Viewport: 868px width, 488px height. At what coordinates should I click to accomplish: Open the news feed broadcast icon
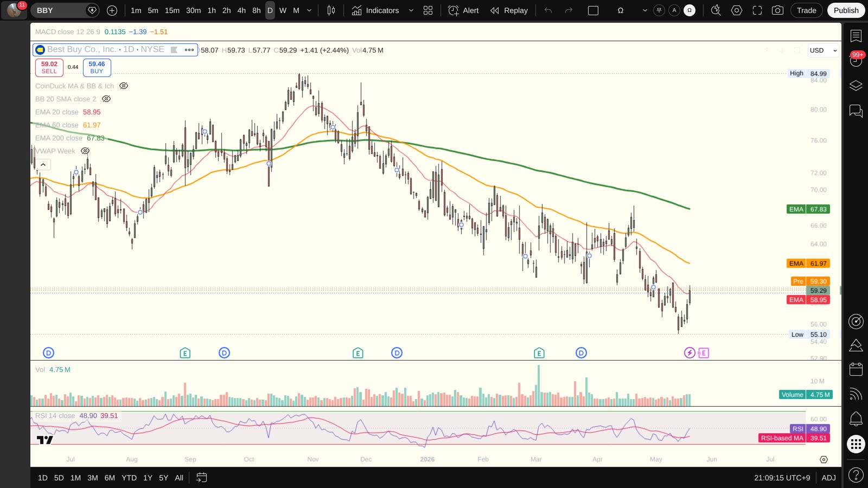[x=856, y=394]
